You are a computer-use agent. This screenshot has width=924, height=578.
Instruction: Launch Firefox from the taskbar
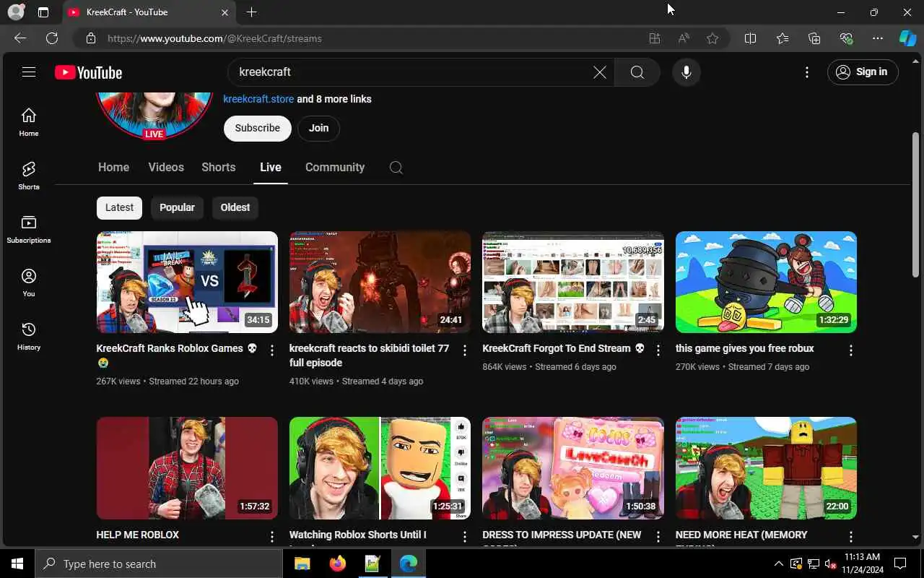(337, 564)
